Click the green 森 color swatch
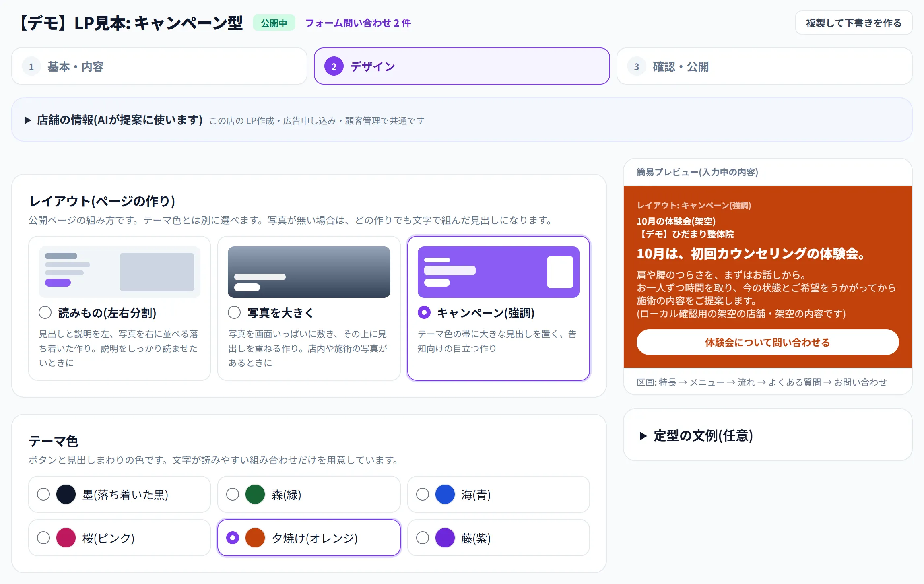Viewport: 924px width, 584px height. point(255,494)
